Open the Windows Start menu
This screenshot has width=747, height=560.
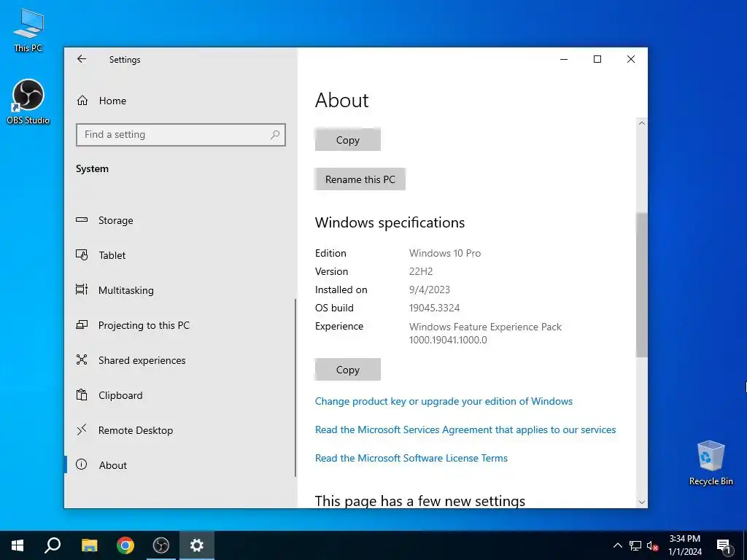[18, 545]
